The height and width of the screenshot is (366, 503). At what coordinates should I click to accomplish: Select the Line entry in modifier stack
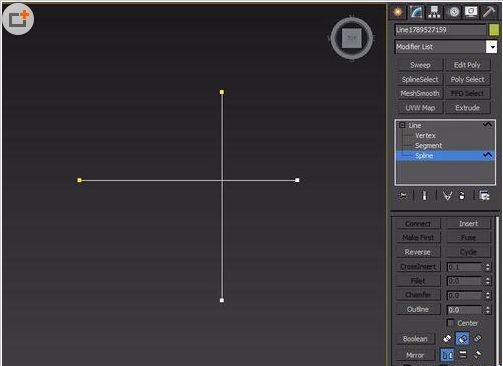[415, 126]
